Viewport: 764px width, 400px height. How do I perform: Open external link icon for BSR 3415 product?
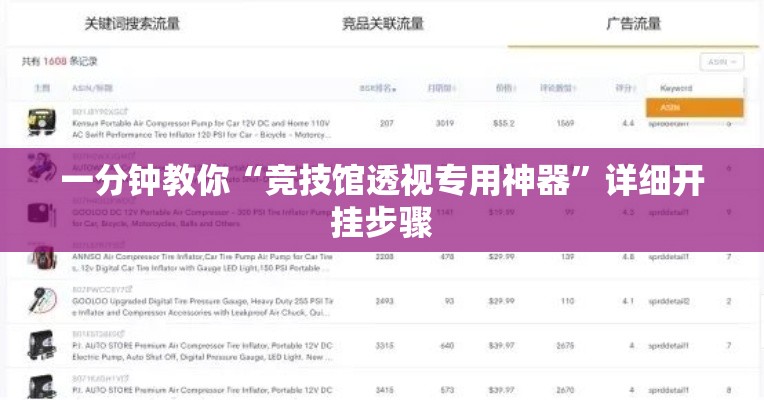click(126, 378)
